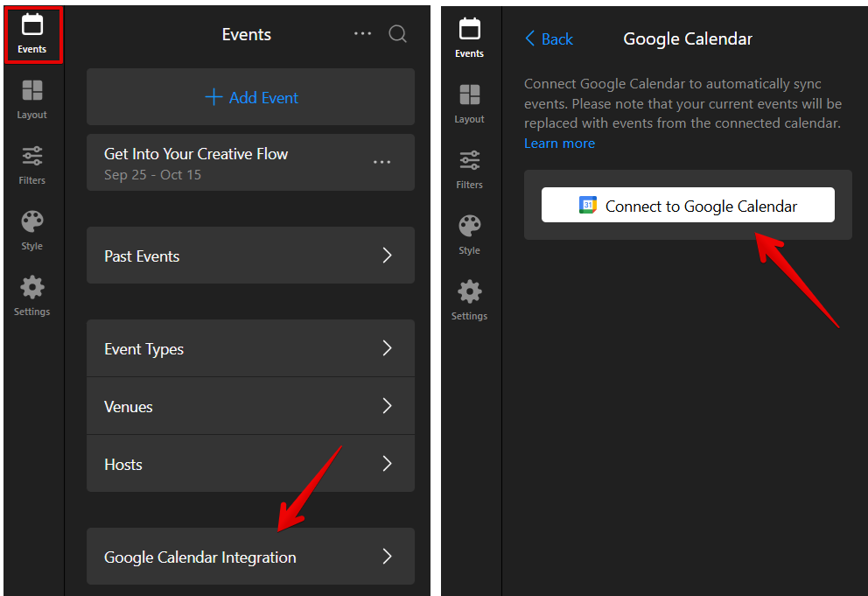Screen dimensions: 868x596
Task: Click the Back chevron arrow
Action: 529,39
